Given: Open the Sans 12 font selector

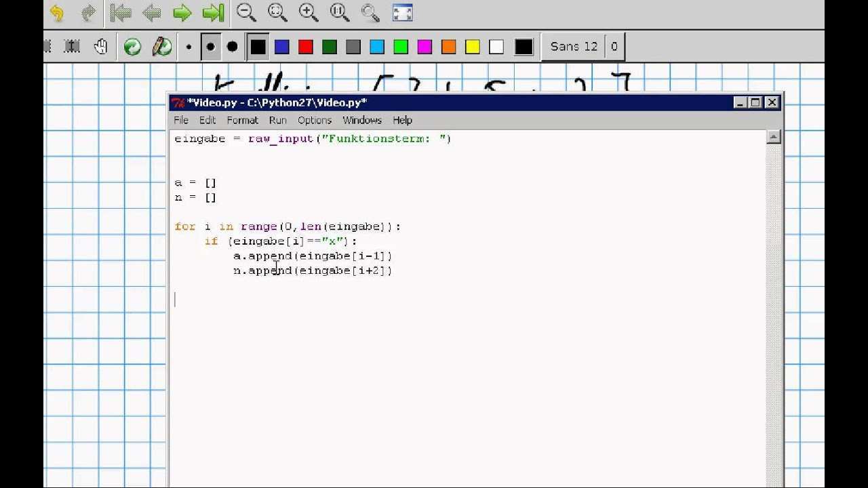Looking at the screenshot, I should (x=574, y=47).
